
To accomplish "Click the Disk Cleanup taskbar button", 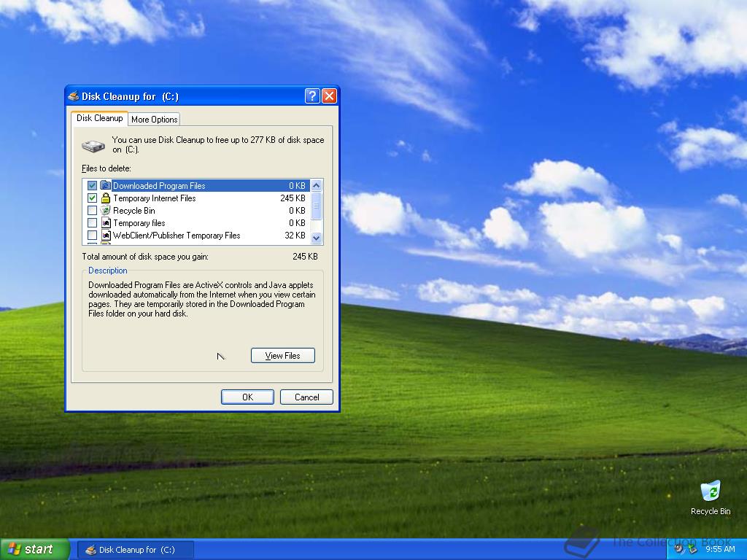I will (x=136, y=550).
